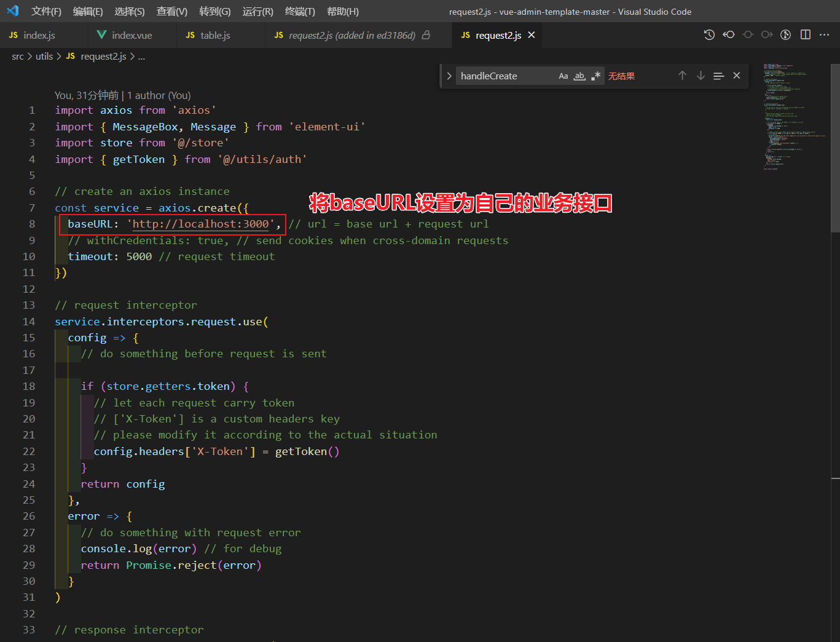Click the 无结果 no-results label
This screenshot has height=642, width=840.
[621, 76]
